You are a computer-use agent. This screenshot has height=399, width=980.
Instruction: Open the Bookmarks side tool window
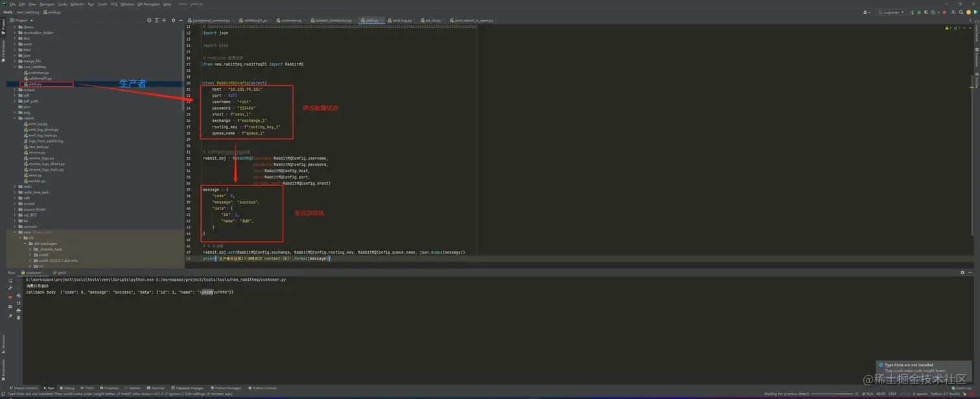pos(3,370)
